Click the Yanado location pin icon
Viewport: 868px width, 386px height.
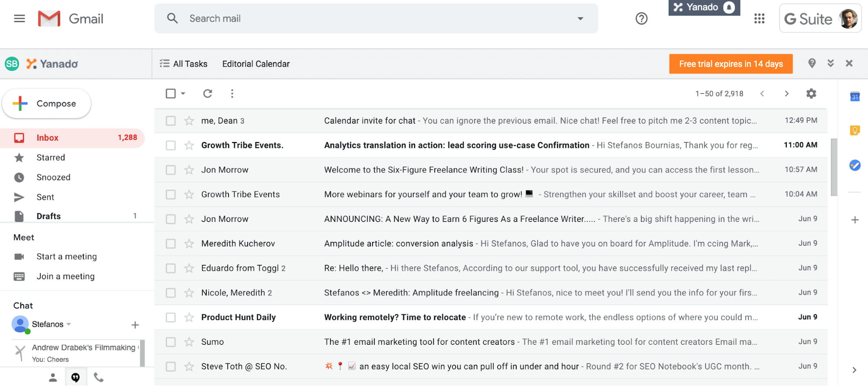click(x=812, y=63)
